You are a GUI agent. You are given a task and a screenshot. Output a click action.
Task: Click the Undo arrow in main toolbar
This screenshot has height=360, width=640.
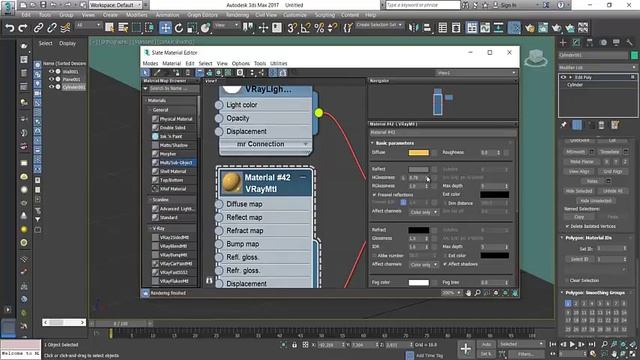(x=9, y=28)
